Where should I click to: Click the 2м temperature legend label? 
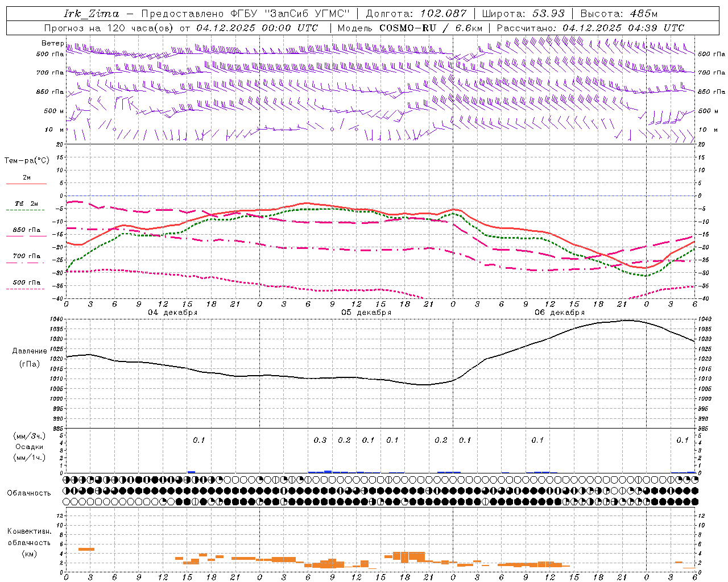coord(27,177)
